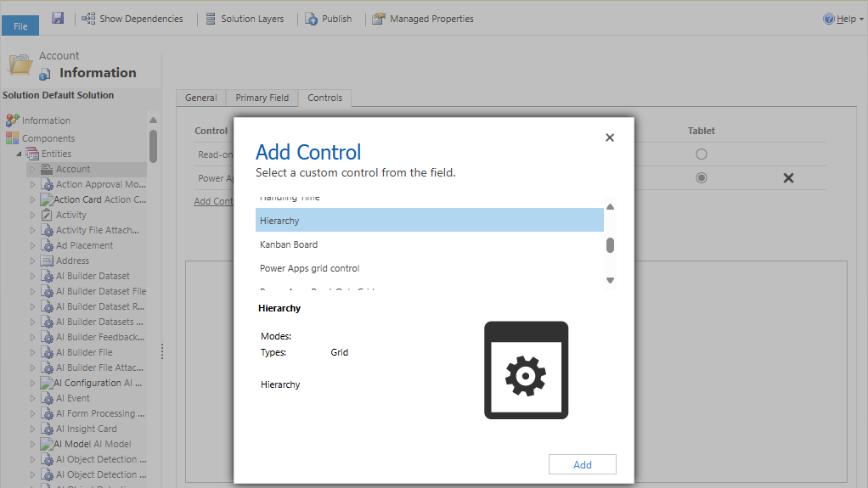Choose Power Apps grid control in list
This screenshot has height=488, width=868.
coord(309,268)
